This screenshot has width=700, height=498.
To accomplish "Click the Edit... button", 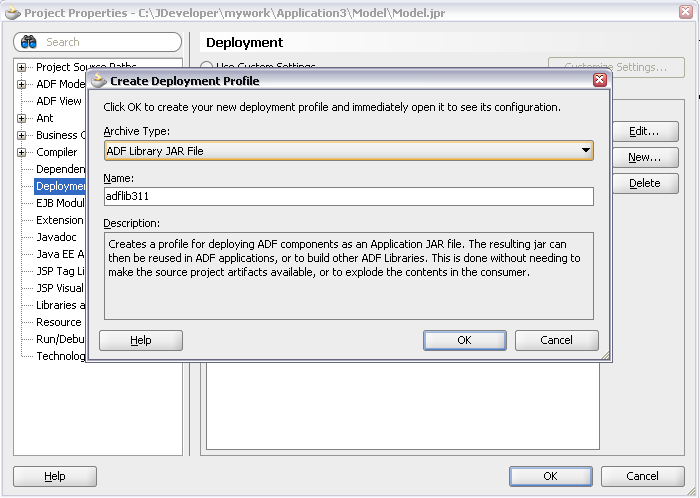I will pos(644,131).
